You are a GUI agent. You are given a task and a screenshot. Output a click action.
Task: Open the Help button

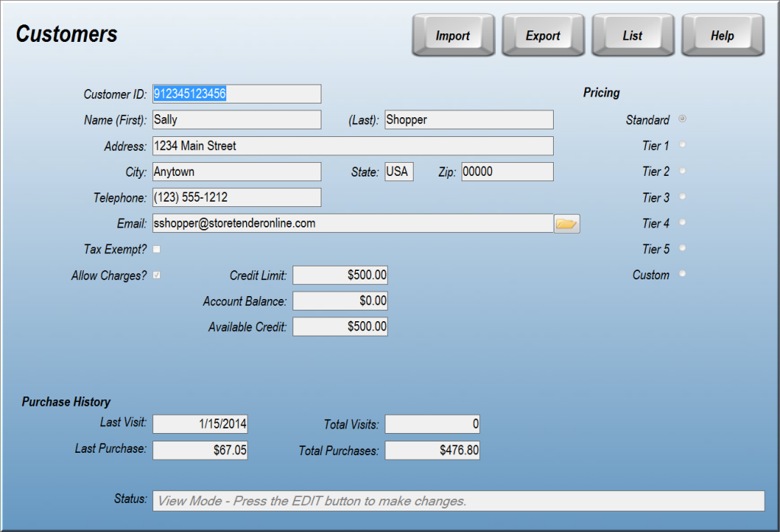click(x=723, y=35)
